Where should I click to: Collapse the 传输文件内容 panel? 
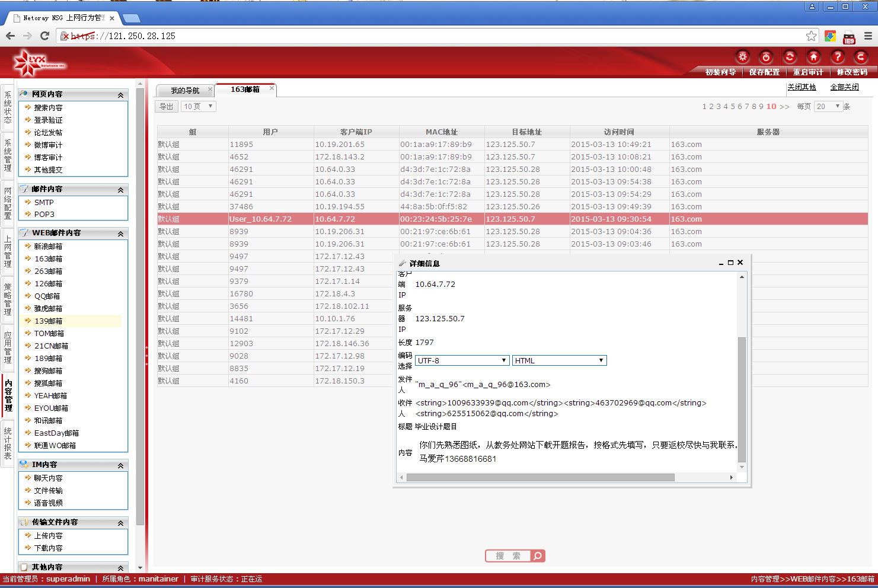pyautogui.click(x=120, y=523)
